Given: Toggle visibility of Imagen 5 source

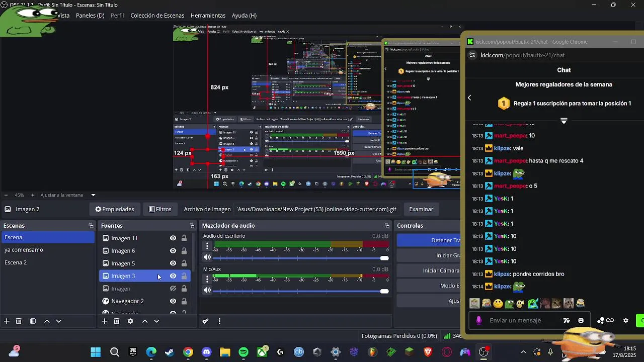Looking at the screenshot, I should coord(173,263).
